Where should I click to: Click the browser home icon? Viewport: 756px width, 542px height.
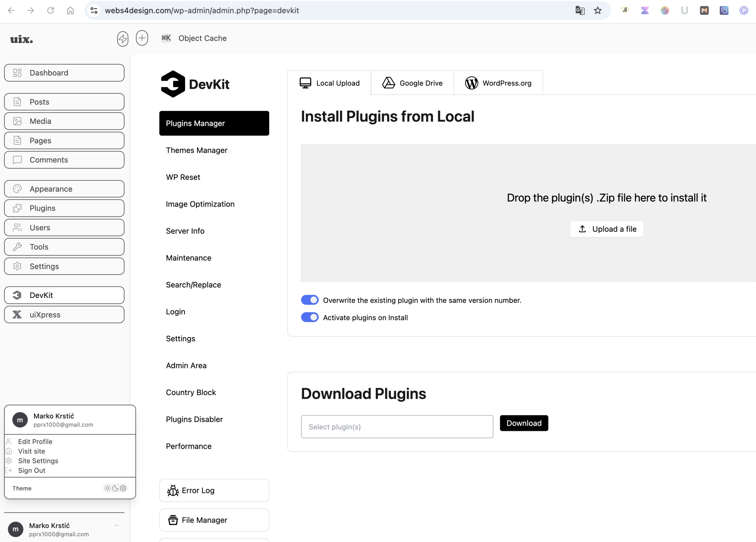click(x=70, y=11)
